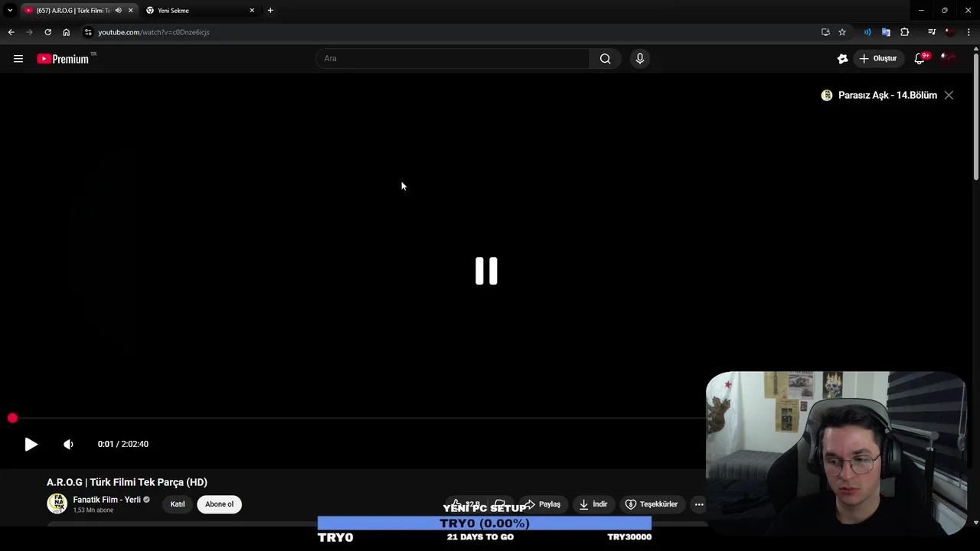Image resolution: width=980 pixels, height=551 pixels.
Task: Open a new tab with plus button
Action: pyautogui.click(x=270, y=11)
